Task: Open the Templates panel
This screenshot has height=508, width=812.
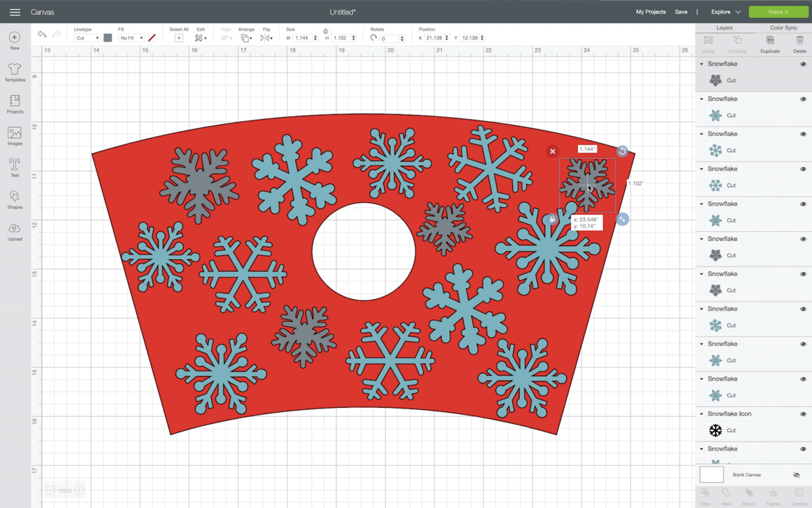Action: [x=15, y=72]
